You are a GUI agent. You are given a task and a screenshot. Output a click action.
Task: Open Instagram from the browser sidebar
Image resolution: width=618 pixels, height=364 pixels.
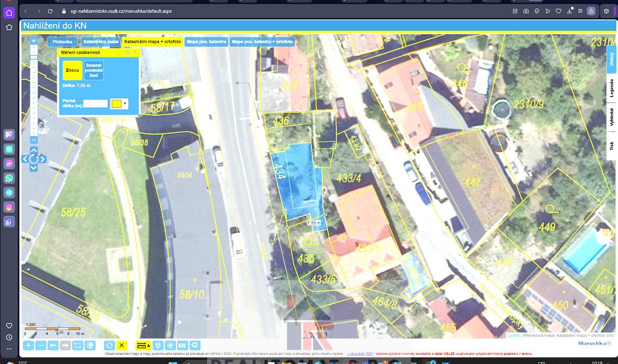pyautogui.click(x=9, y=207)
